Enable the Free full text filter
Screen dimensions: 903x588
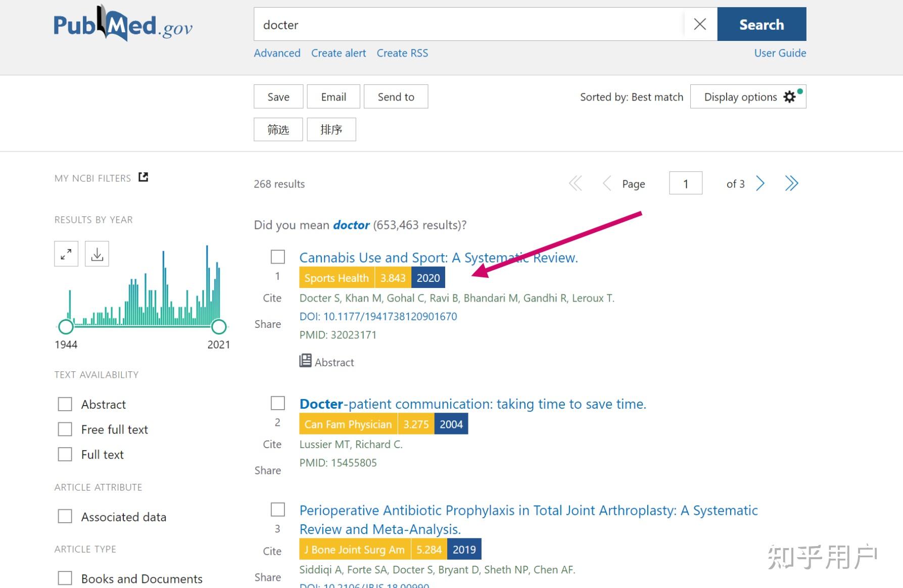tap(65, 429)
